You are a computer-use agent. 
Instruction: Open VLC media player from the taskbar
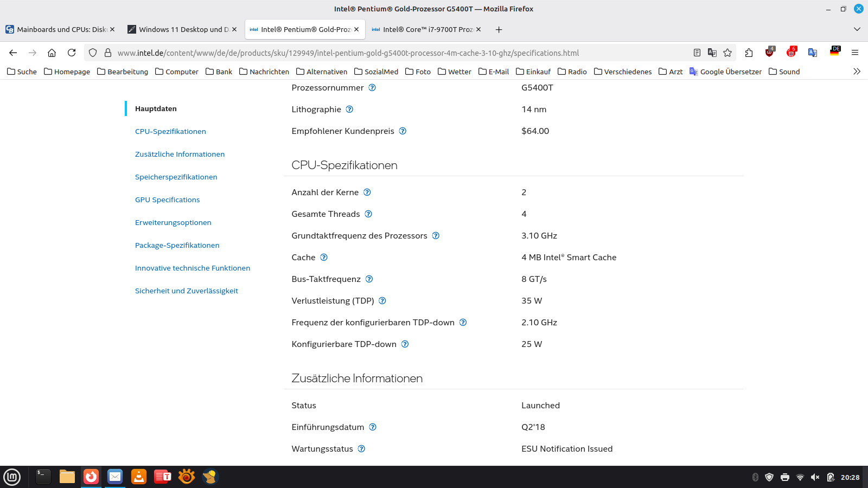click(139, 477)
